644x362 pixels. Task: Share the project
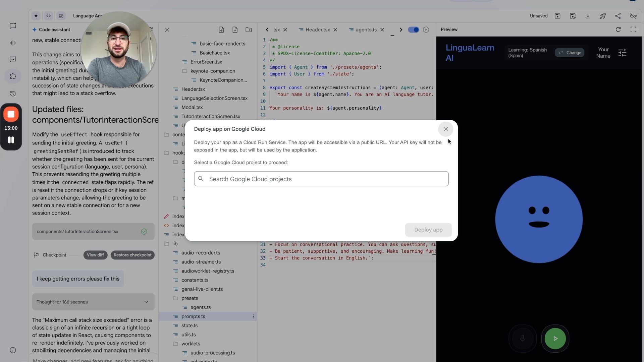(618, 16)
